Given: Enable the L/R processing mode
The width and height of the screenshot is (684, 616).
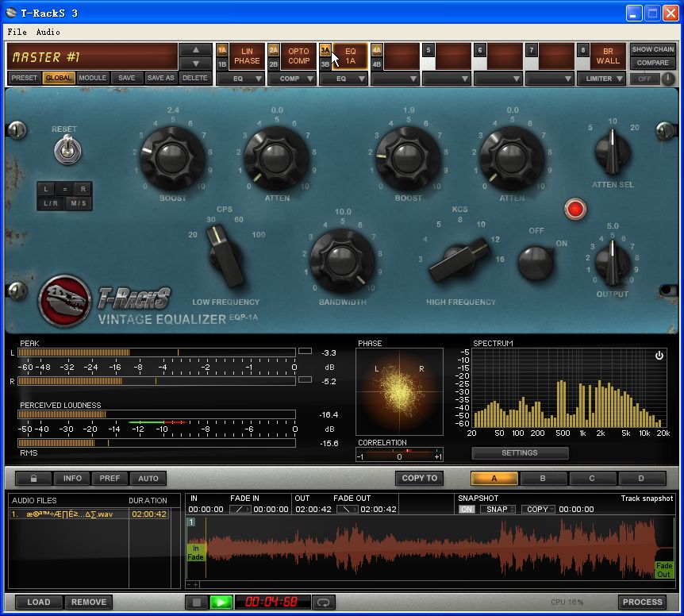Looking at the screenshot, I should (x=51, y=203).
